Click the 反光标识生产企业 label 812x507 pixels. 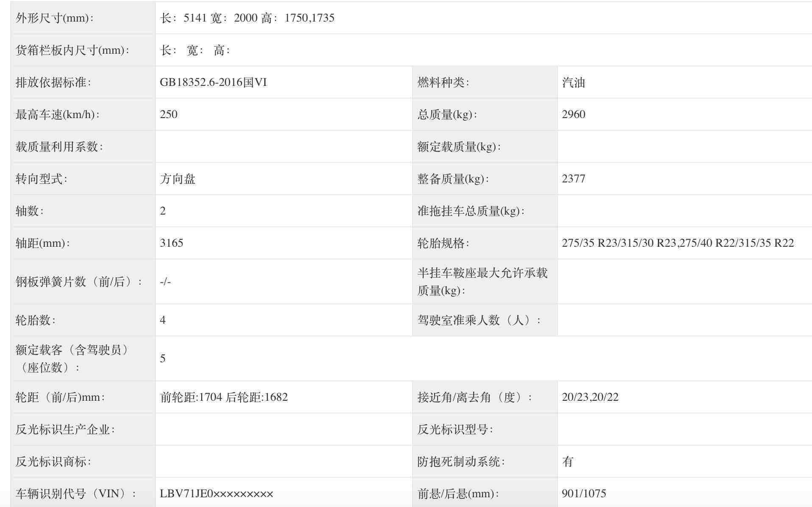click(x=65, y=429)
